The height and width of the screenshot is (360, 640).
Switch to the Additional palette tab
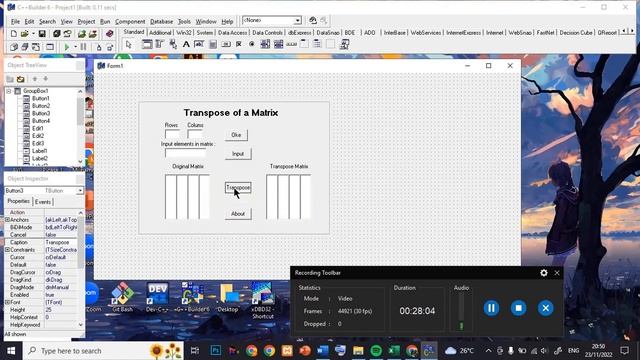point(160,33)
